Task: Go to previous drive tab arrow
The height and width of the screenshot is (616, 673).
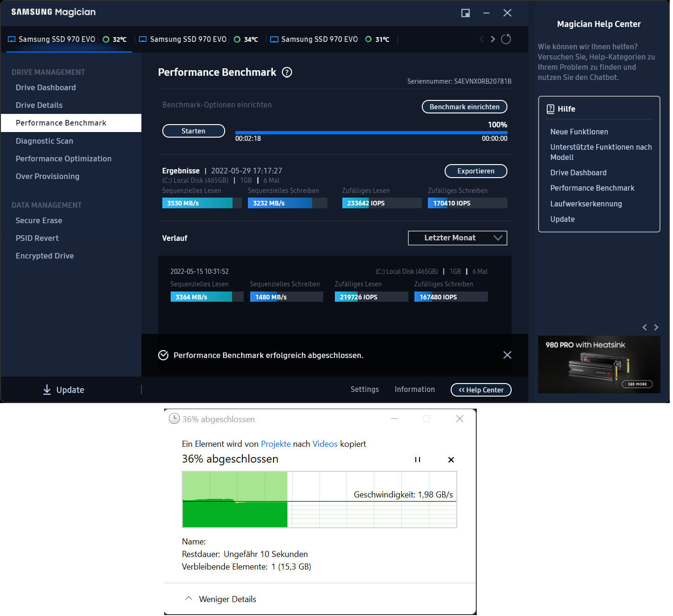Action: click(481, 39)
